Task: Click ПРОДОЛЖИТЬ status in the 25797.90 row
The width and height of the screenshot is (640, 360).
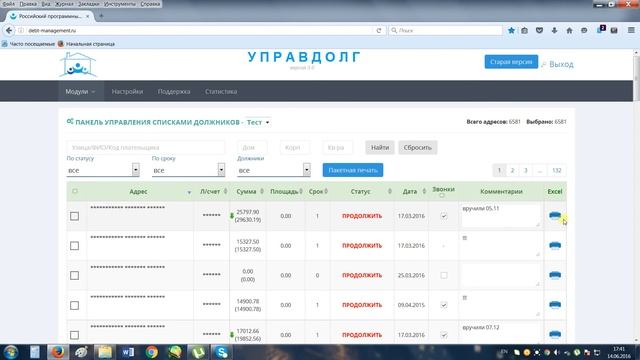Action: pyautogui.click(x=362, y=216)
